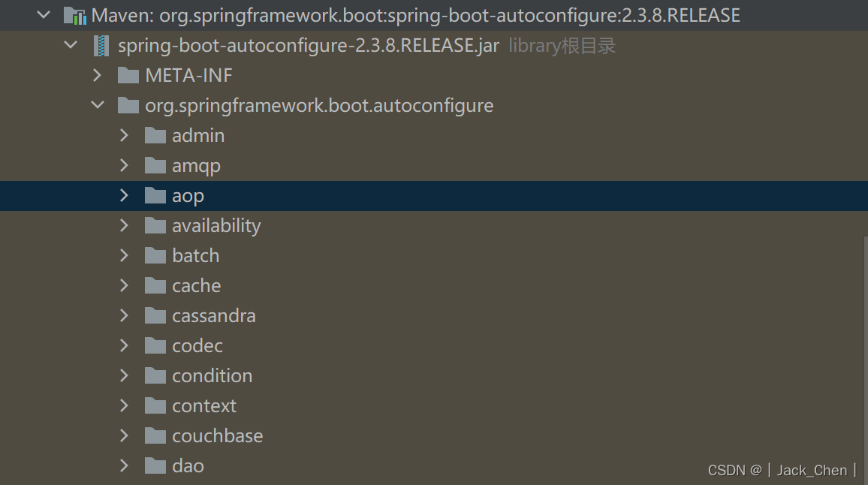The width and height of the screenshot is (868, 485).
Task: Click the context folder icon
Action: coord(155,406)
